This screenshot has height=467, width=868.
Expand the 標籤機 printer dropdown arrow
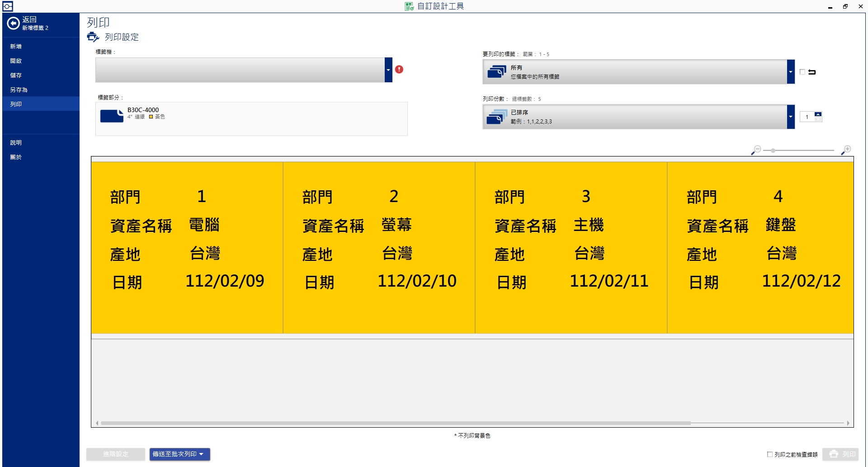tap(388, 70)
